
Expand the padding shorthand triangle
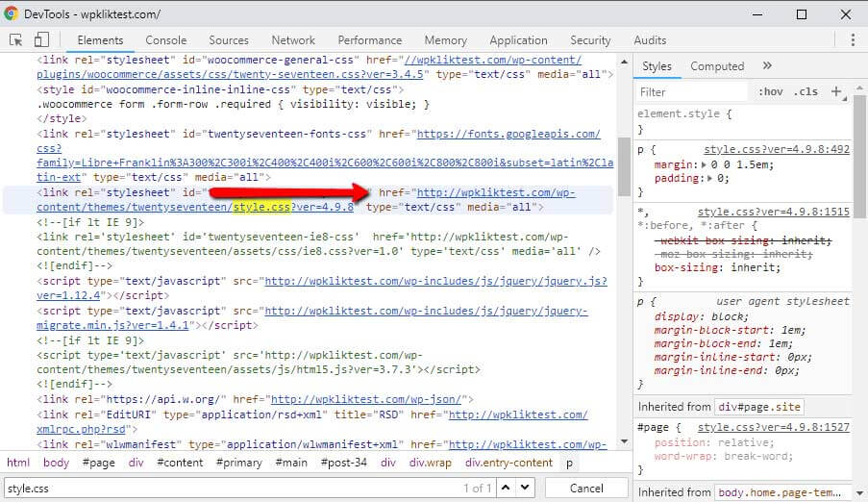[709, 179]
